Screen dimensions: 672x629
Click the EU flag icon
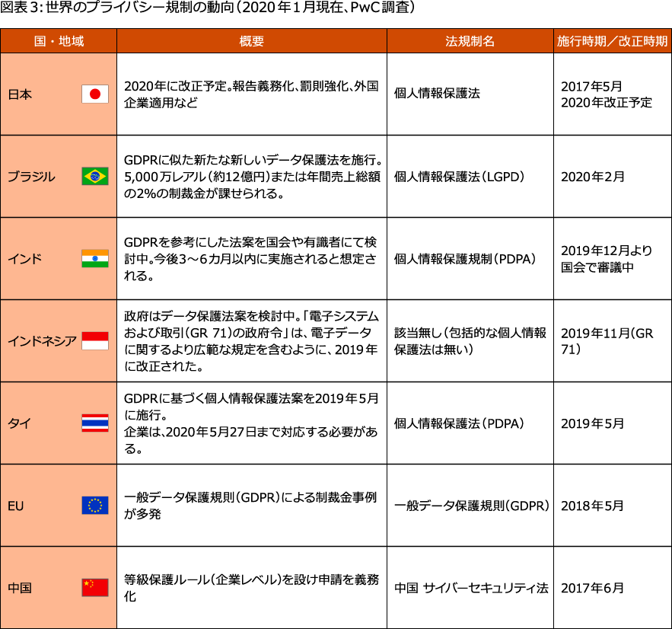pyautogui.click(x=95, y=506)
